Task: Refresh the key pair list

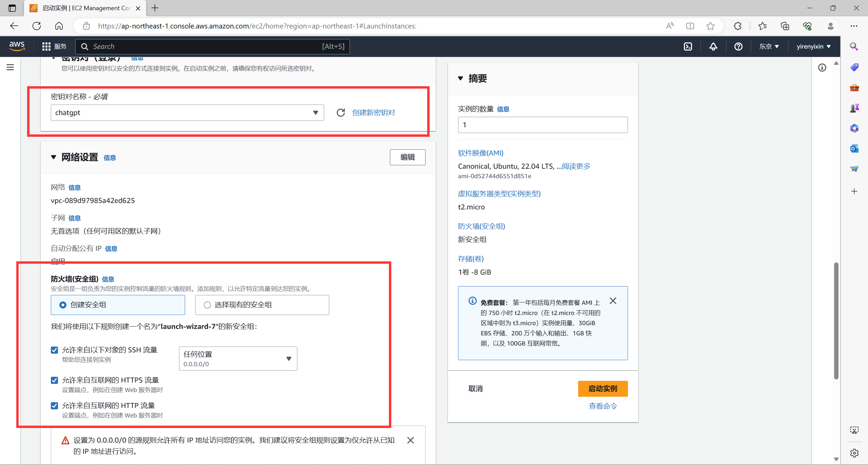Action: coord(341,113)
